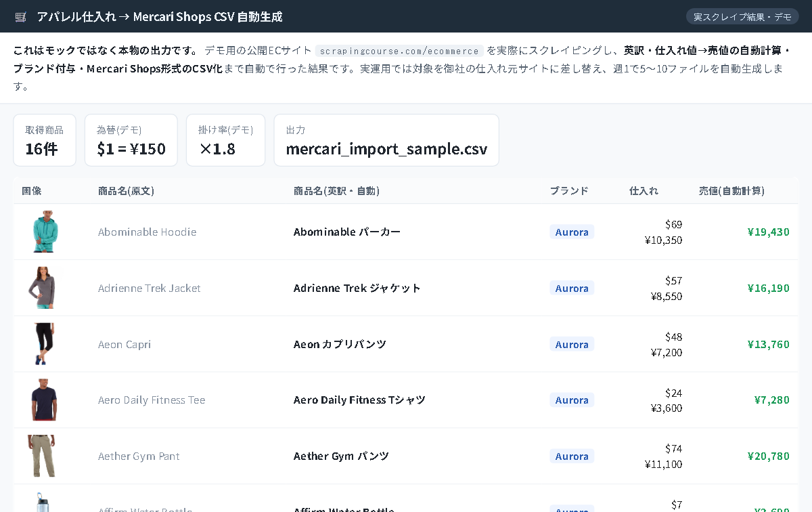This screenshot has height=512, width=812.
Task: Select the 掛け率(デモ) ×1.8 card
Action: (x=226, y=140)
